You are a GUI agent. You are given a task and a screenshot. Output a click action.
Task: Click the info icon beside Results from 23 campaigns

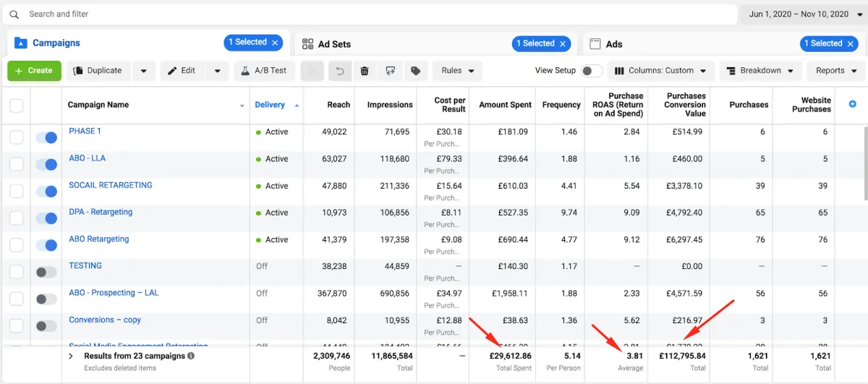191,356
